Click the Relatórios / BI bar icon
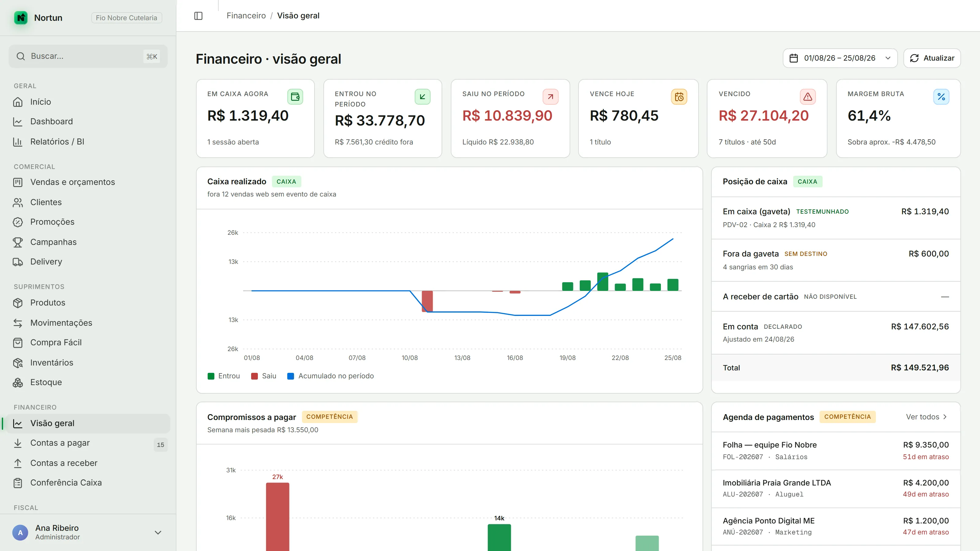Screen dimensions: 980x551 click(x=18, y=142)
